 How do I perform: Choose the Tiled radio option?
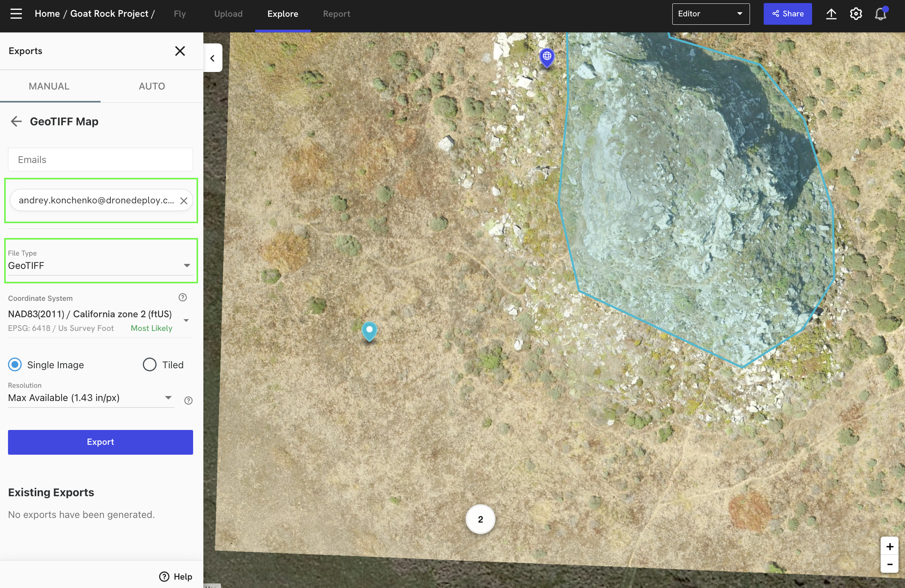149,364
